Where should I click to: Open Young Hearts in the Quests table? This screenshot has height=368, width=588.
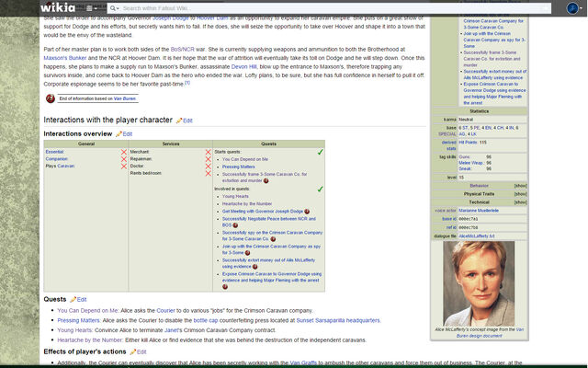coord(235,196)
